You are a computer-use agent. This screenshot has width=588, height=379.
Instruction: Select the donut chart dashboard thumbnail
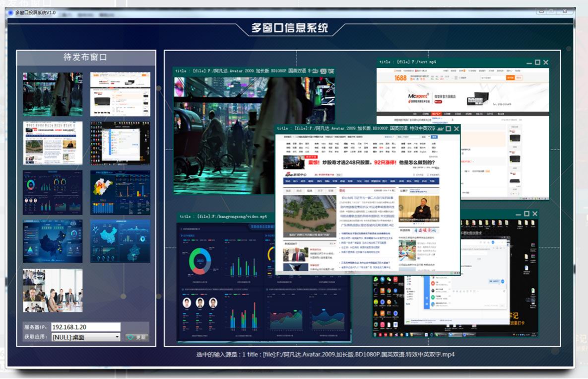click(x=53, y=193)
